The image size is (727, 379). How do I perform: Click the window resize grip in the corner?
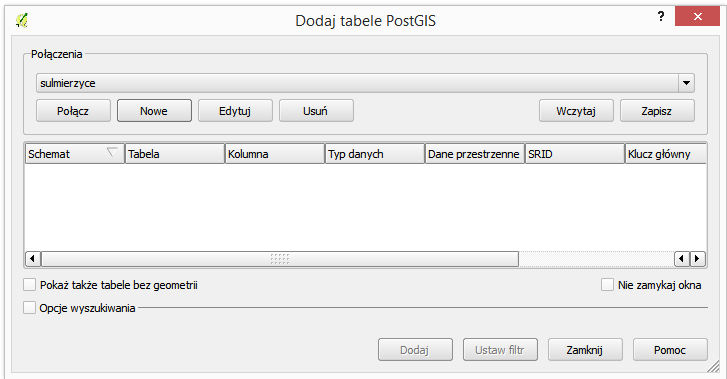coord(713,366)
